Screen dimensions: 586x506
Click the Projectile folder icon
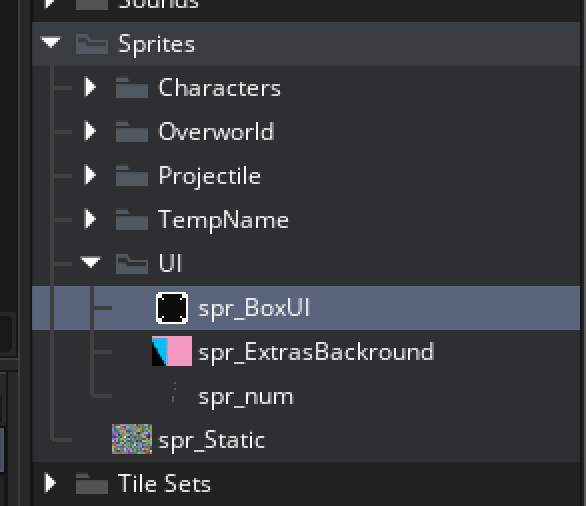[x=132, y=175]
